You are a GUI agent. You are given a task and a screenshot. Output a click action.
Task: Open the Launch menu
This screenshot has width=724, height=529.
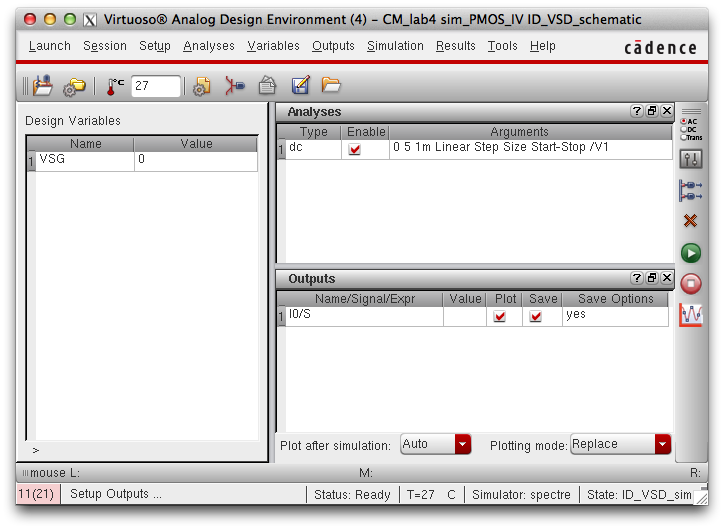(49, 46)
